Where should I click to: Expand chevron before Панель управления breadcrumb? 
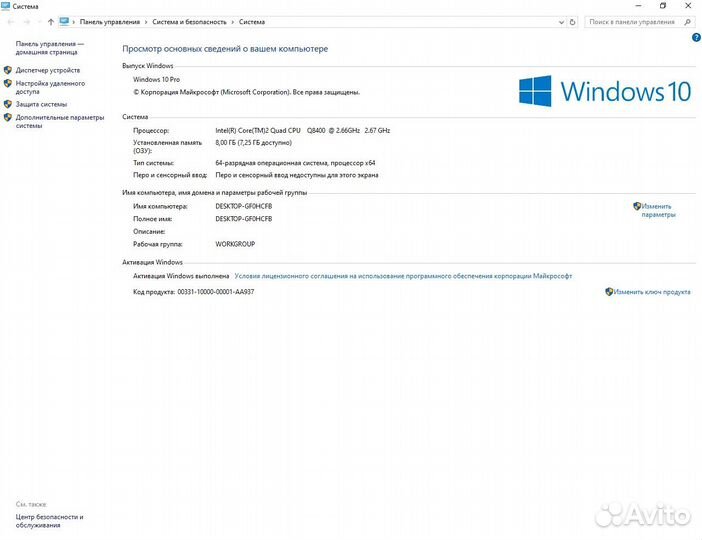74,22
